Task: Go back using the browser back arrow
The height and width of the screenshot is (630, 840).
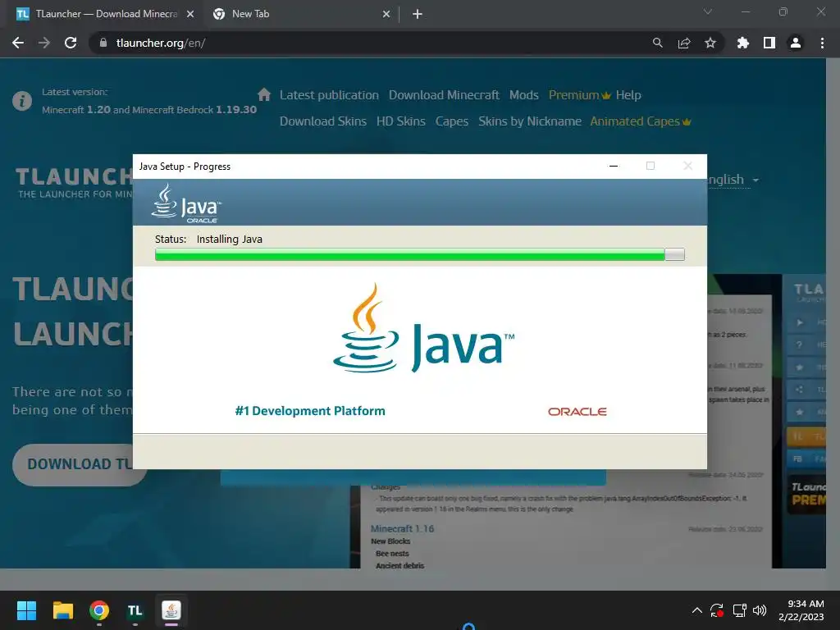Action: (x=18, y=43)
